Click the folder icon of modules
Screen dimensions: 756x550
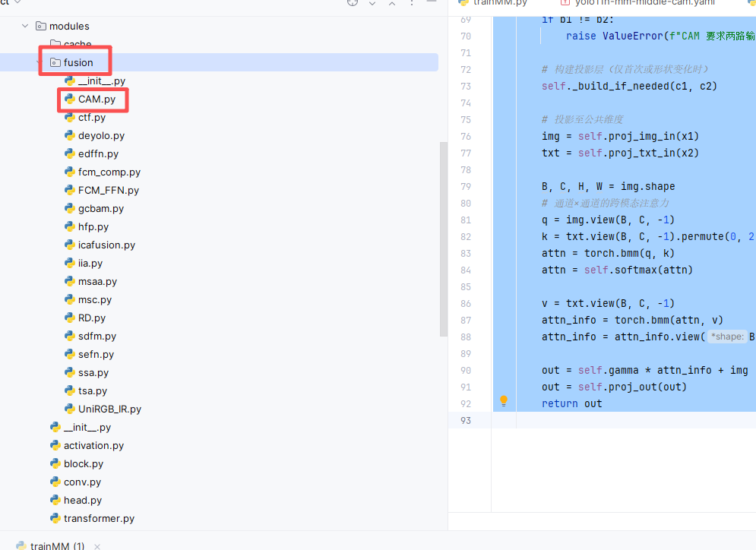click(x=41, y=26)
